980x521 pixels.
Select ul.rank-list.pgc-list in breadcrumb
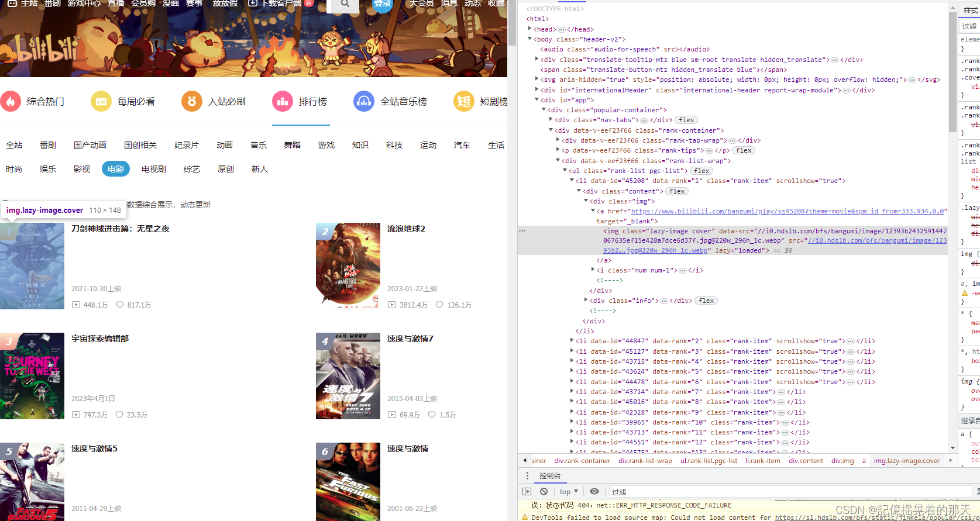(709, 461)
